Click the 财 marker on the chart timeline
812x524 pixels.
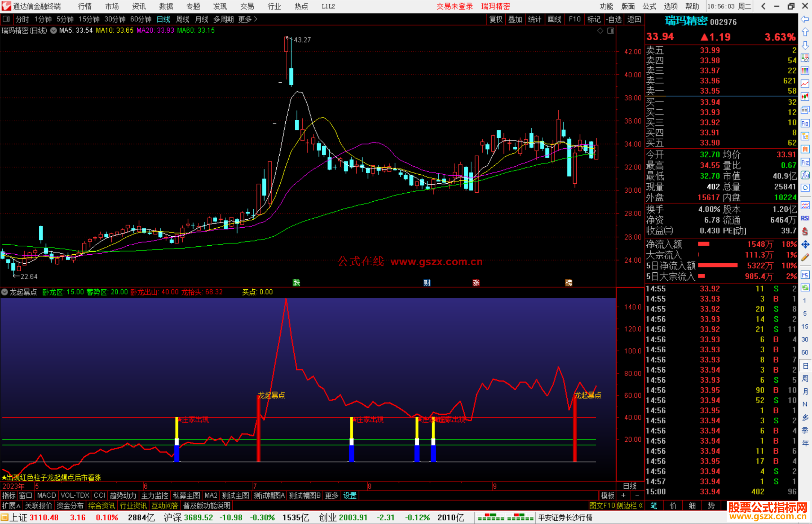point(427,282)
